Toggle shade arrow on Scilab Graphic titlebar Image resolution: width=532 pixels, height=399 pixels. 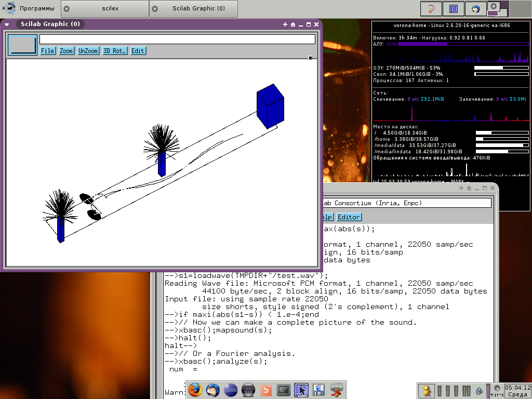tap(293, 24)
